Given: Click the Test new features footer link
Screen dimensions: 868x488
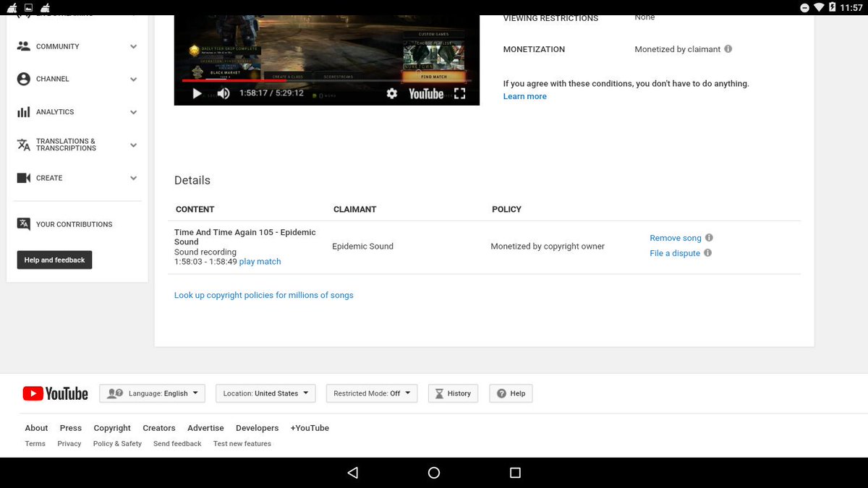Looking at the screenshot, I should click(242, 444).
